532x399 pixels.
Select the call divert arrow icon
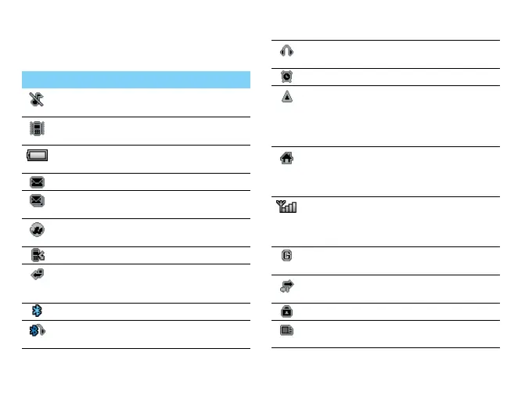point(37,274)
